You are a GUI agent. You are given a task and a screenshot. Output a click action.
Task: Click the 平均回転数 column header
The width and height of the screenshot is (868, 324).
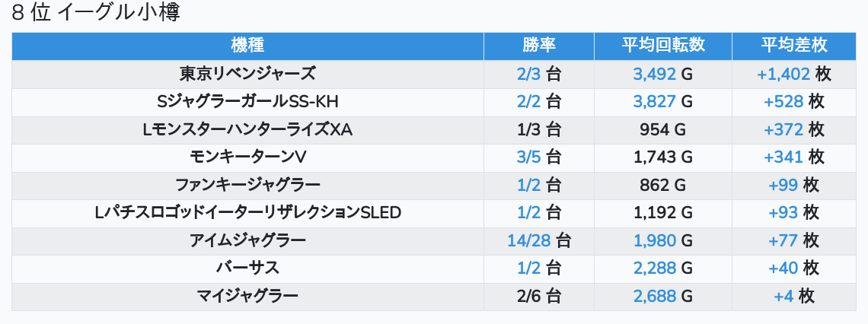coord(662,46)
